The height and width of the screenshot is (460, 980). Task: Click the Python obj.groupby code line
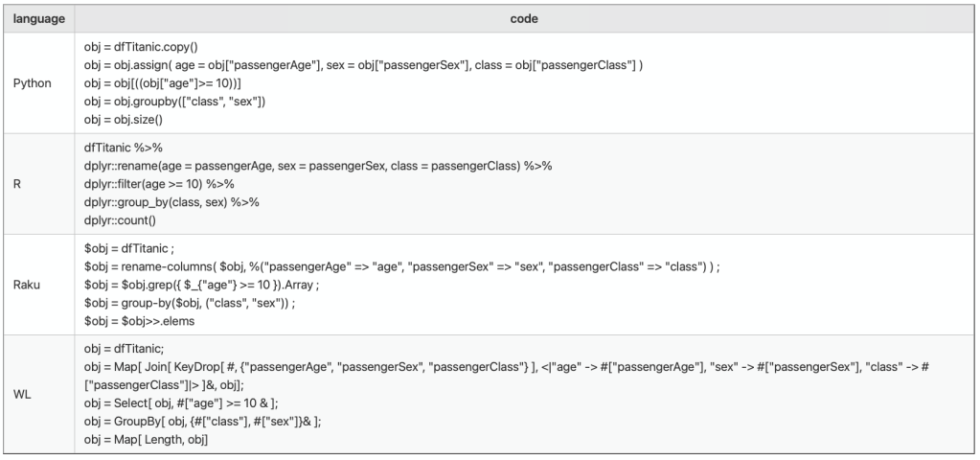[x=174, y=102]
